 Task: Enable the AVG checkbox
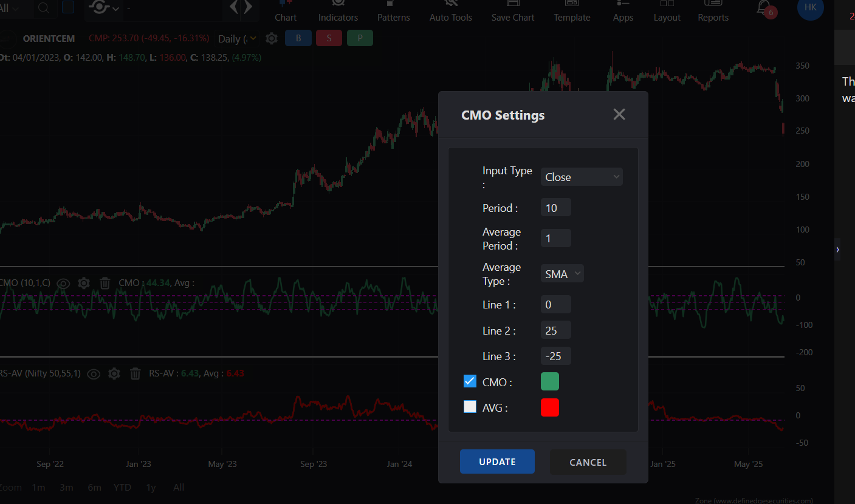[470, 407]
